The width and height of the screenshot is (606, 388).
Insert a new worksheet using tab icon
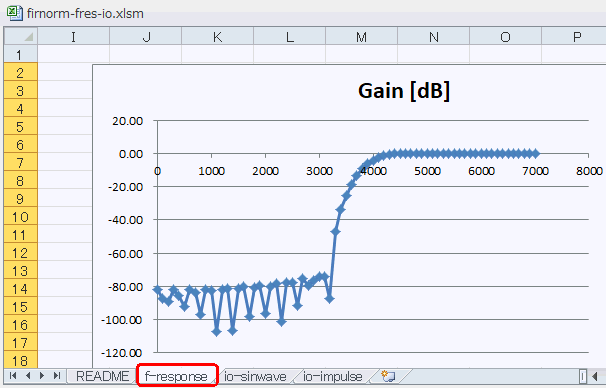388,376
